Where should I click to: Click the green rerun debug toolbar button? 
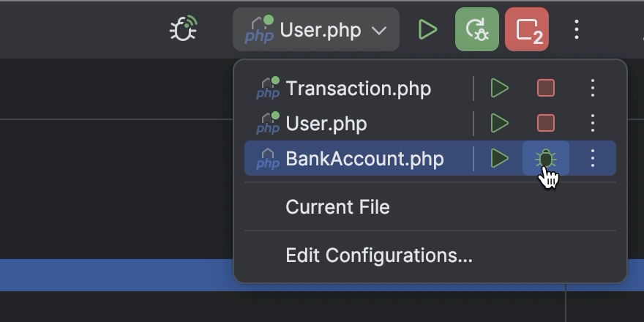coord(476,30)
